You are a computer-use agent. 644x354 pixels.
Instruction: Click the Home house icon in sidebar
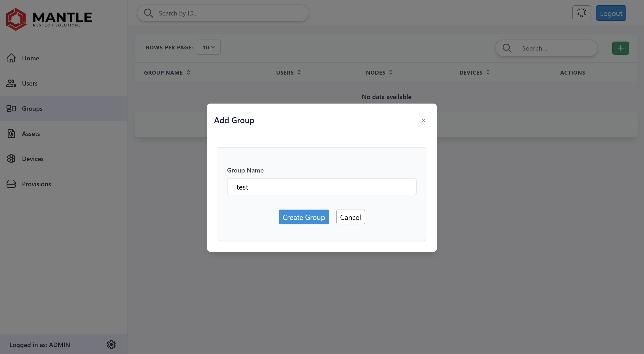pos(11,58)
